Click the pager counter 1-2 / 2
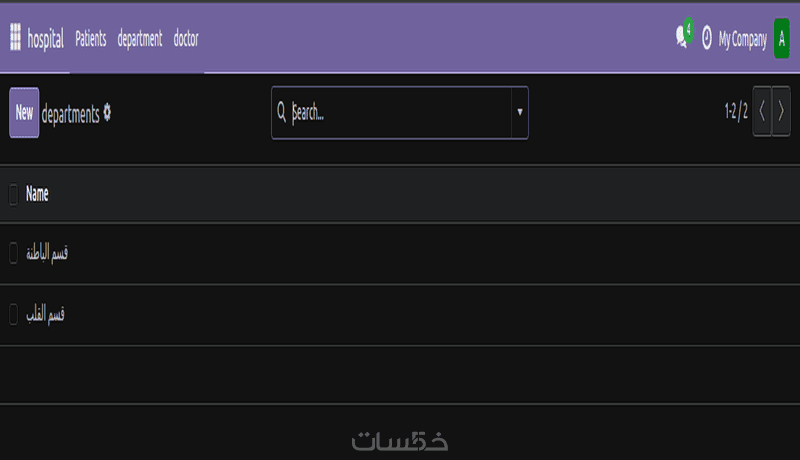 click(736, 113)
